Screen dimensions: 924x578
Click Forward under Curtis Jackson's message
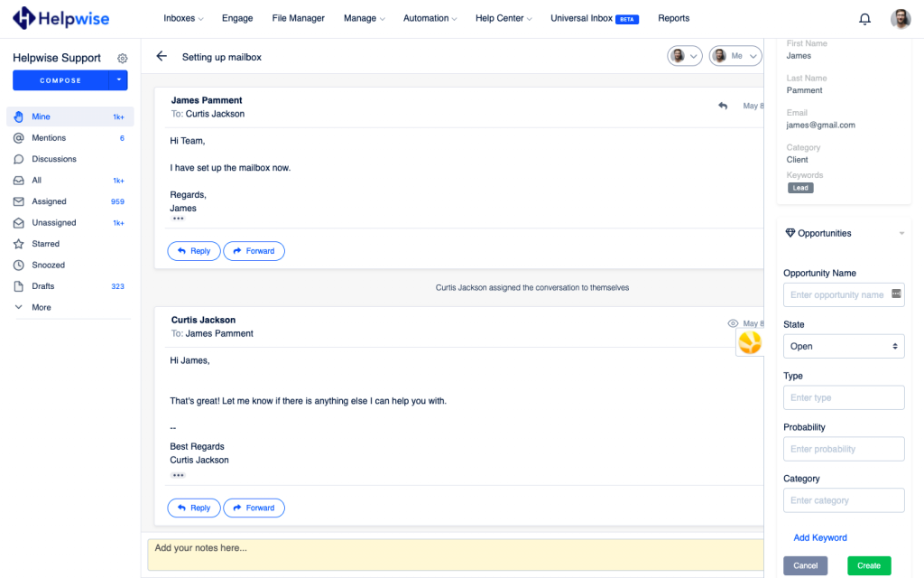coord(254,508)
